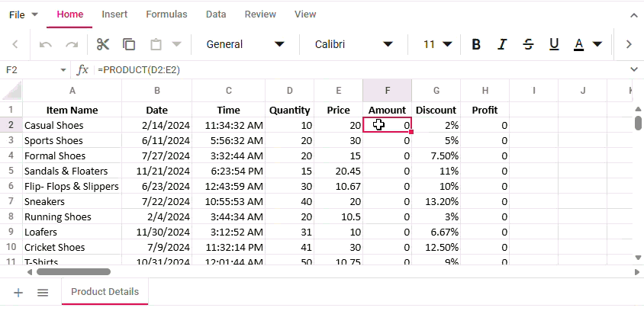Select the date cell '6/11/2024'
Screen dimensions: 644x311
(x=157, y=140)
